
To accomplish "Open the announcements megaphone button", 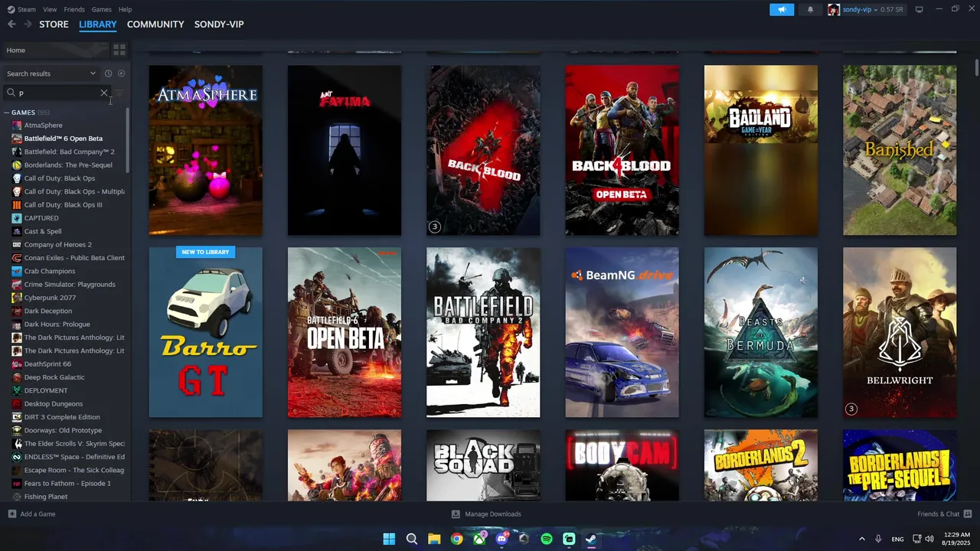I will (x=782, y=9).
